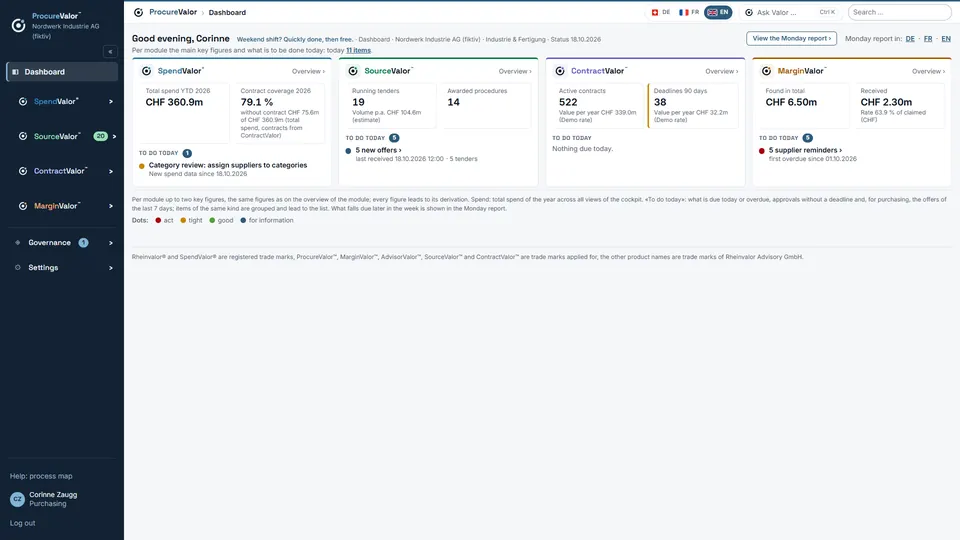Click the French flag icon for FR

[683, 12]
